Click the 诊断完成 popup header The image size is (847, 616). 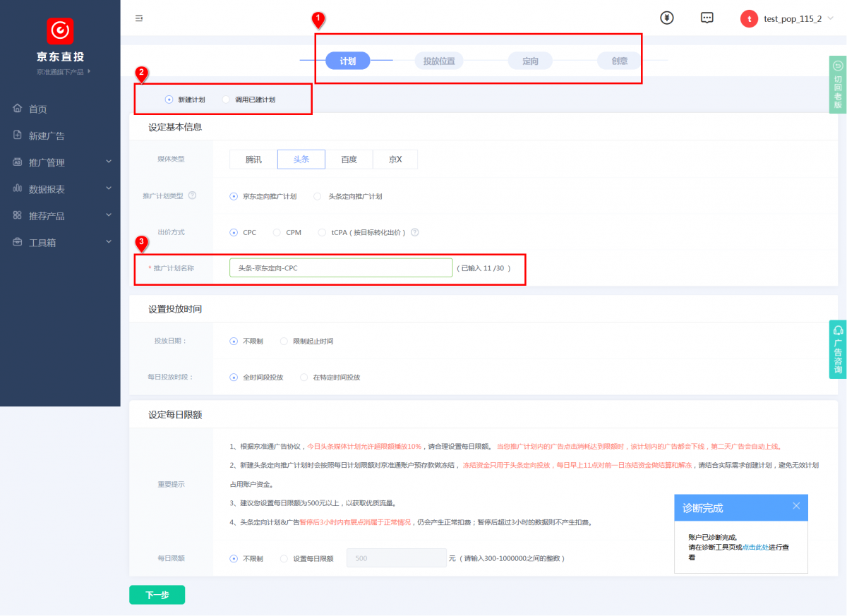point(741,508)
